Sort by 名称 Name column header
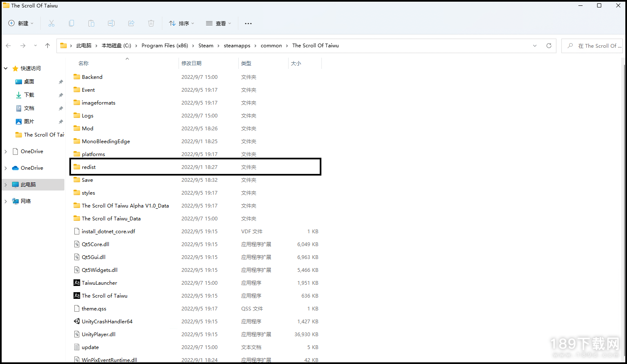This screenshot has width=627, height=364. click(x=83, y=64)
